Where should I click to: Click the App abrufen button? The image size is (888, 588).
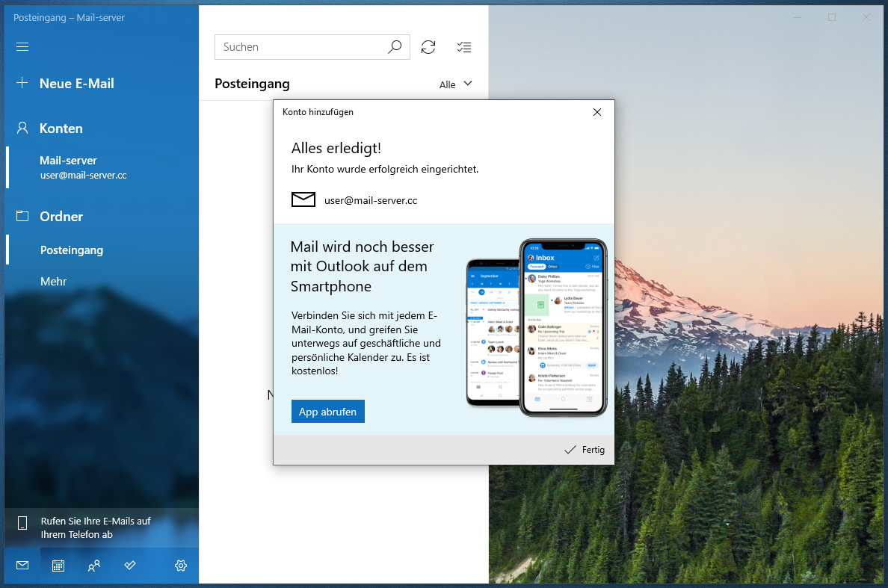[327, 412]
